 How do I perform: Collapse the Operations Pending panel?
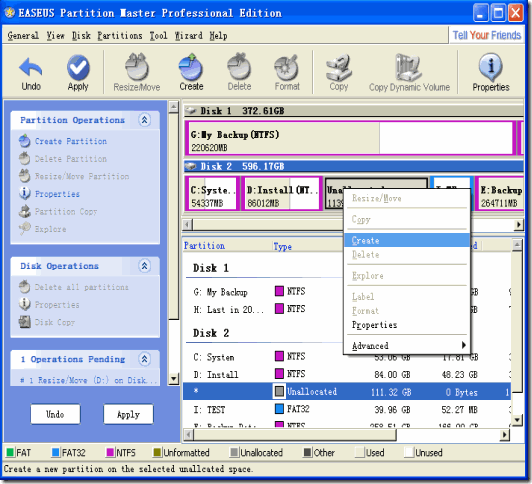coord(145,359)
